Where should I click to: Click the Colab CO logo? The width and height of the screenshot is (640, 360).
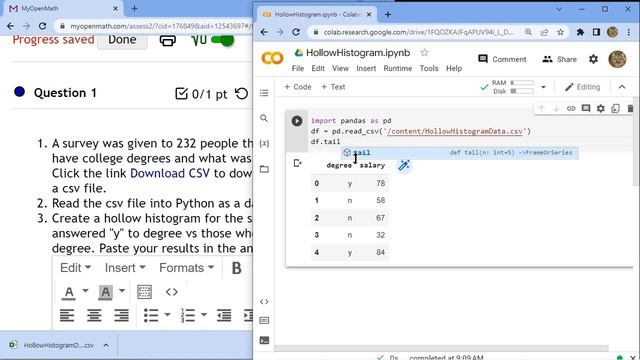pos(272,58)
